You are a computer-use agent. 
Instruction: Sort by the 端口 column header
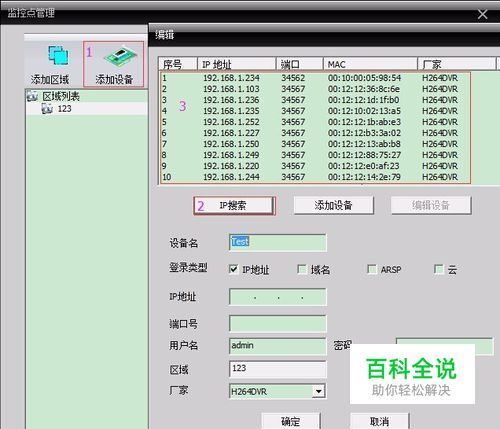(x=299, y=64)
